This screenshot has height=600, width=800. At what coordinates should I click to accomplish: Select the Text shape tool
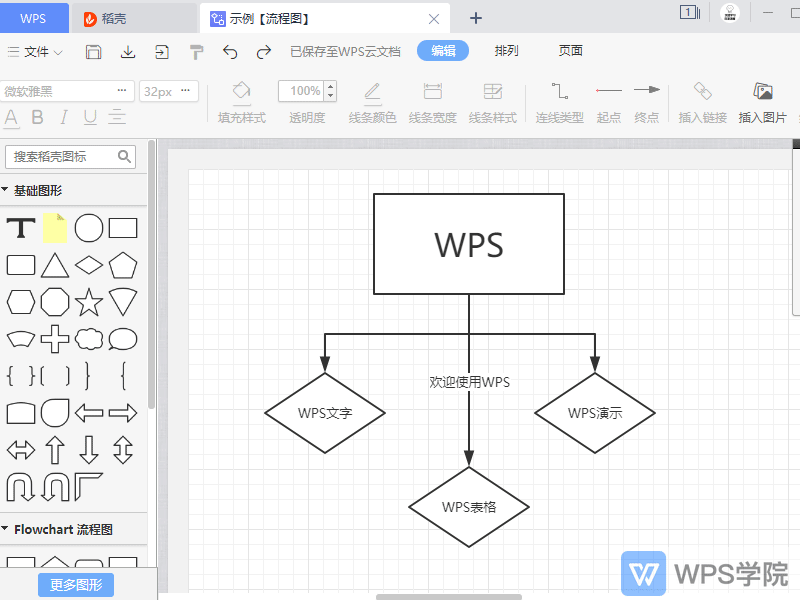21,228
